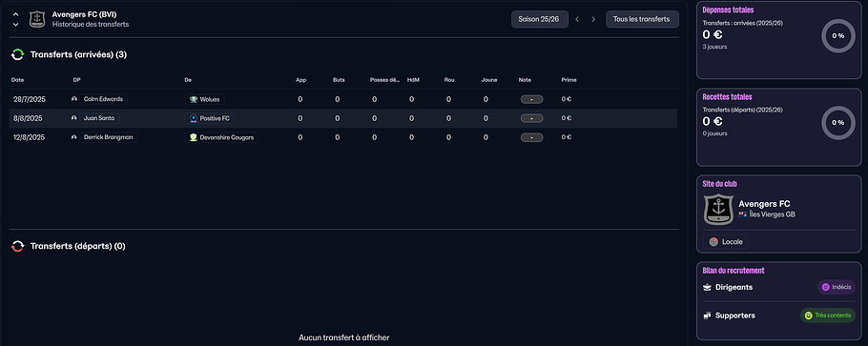Screen dimensions: 868x346
Task: Click the date 28/7/2025
Action: click(x=30, y=100)
